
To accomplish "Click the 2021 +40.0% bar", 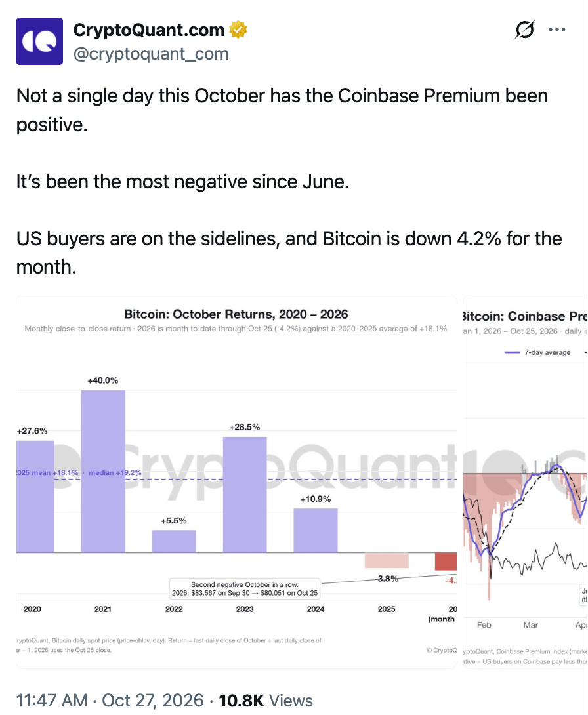I will pyautogui.click(x=103, y=471).
